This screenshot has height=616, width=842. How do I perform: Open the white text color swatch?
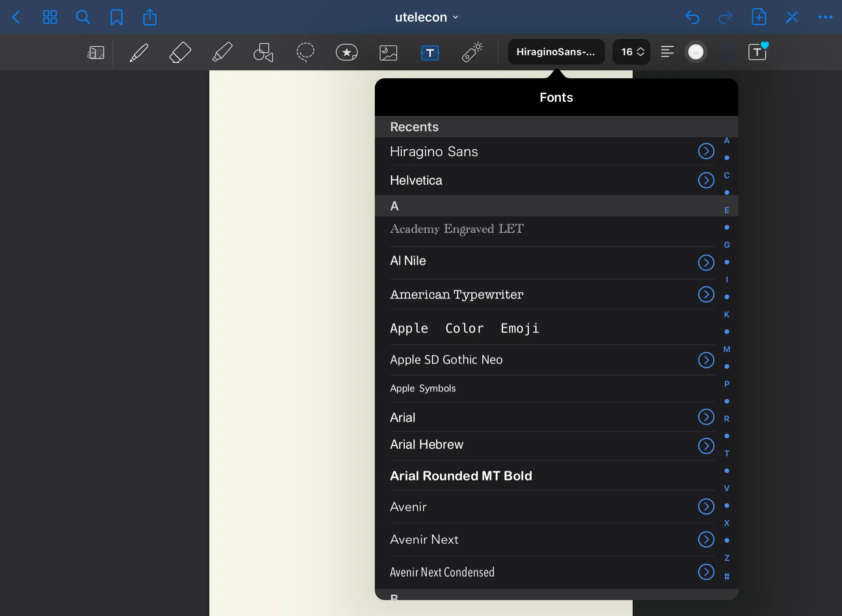695,52
